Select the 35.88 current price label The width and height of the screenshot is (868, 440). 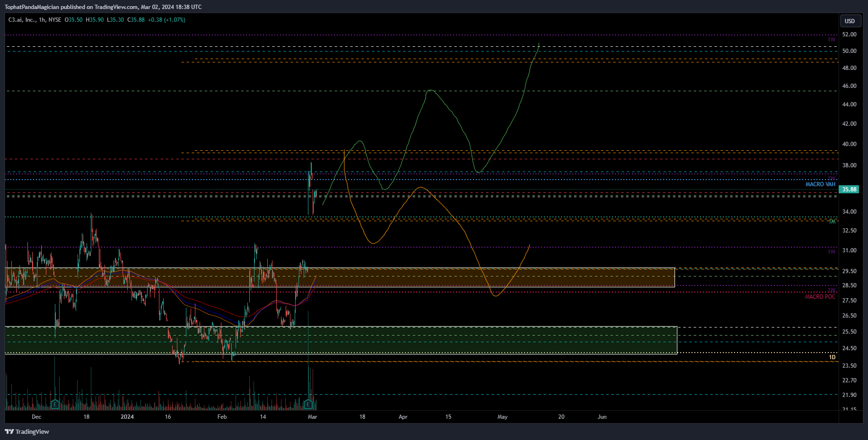point(849,190)
